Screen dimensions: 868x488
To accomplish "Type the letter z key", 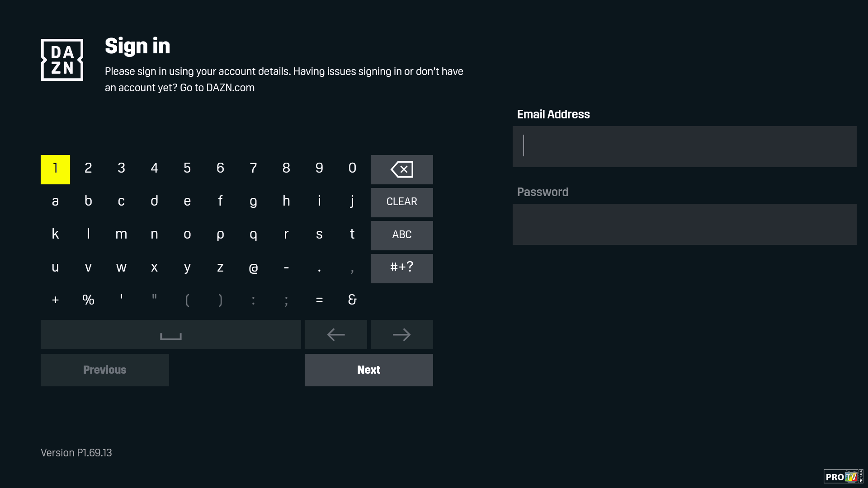I will 220,267.
